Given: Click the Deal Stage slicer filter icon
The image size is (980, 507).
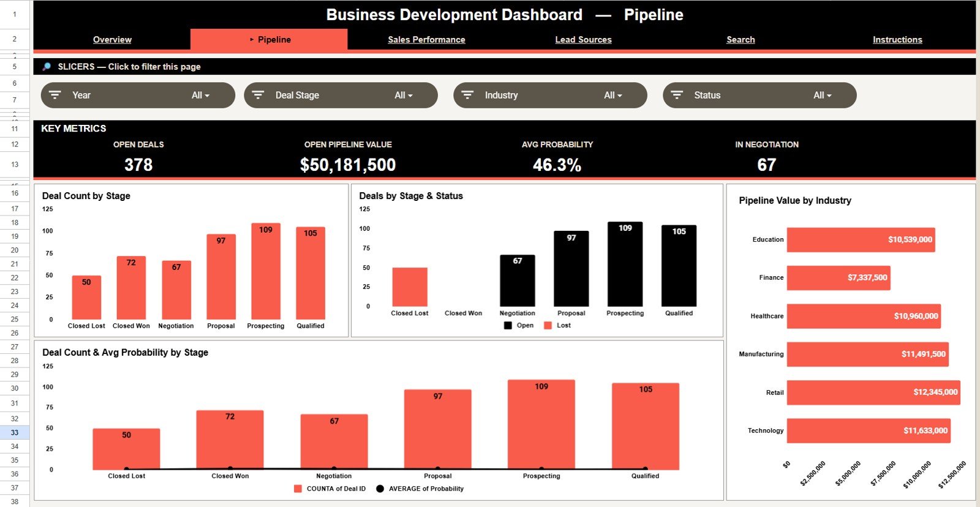Looking at the screenshot, I should [258, 95].
